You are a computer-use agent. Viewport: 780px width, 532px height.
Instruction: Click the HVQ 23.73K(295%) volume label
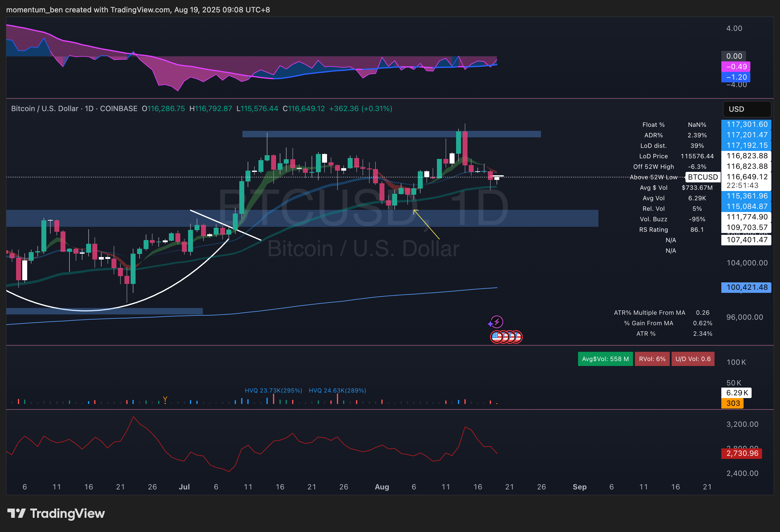(x=273, y=390)
